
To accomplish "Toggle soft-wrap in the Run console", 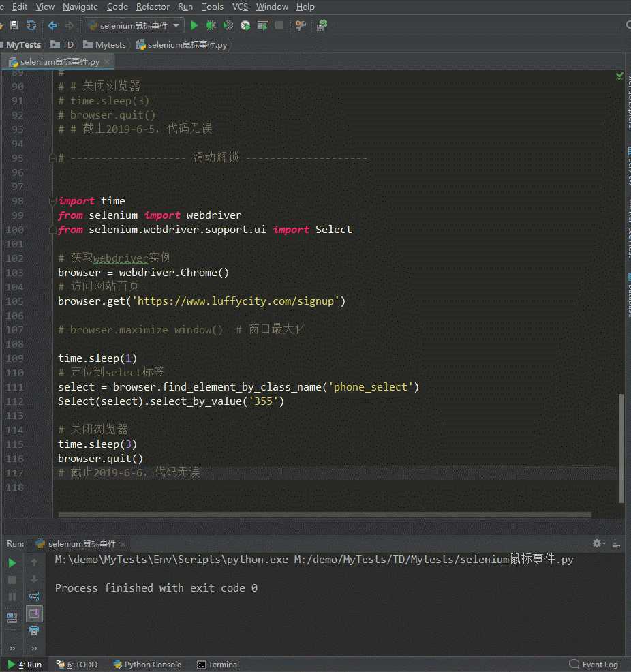I will tap(34, 596).
